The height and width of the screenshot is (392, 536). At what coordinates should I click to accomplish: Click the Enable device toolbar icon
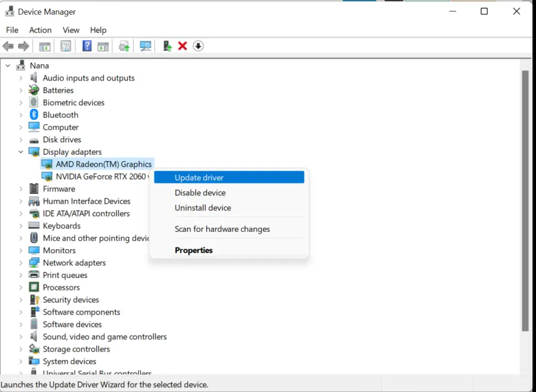click(167, 46)
